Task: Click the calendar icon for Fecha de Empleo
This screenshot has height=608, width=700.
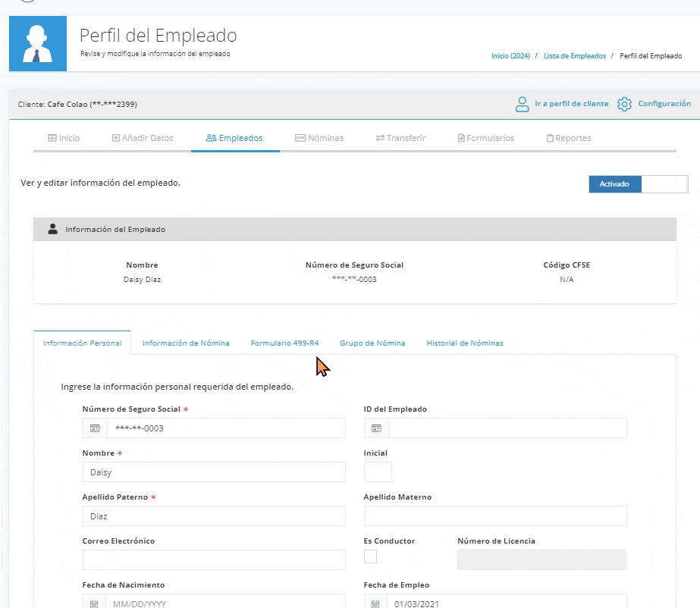Action: [375, 603]
